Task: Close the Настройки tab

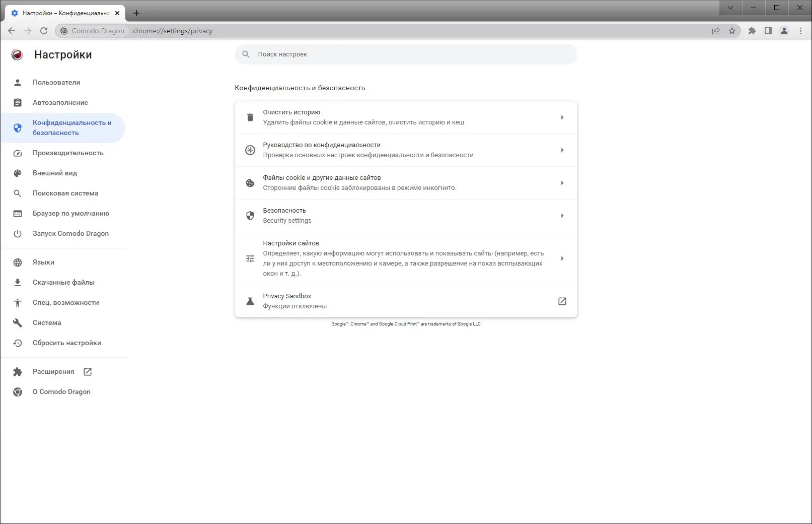Action: click(117, 13)
